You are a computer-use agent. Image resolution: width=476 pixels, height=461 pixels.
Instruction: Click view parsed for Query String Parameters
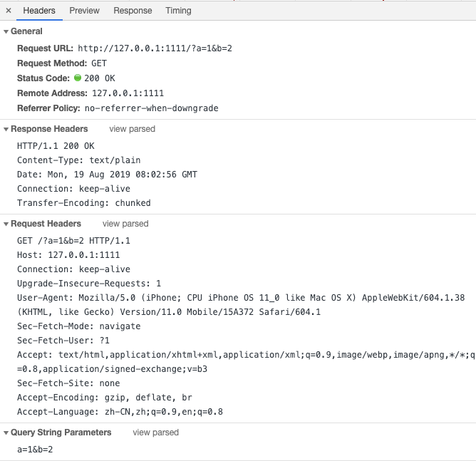(x=155, y=432)
